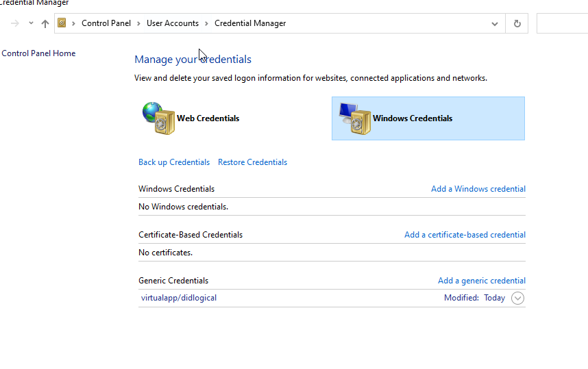The height and width of the screenshot is (369, 588).
Task: Open Control Panel Home
Action: click(x=38, y=53)
